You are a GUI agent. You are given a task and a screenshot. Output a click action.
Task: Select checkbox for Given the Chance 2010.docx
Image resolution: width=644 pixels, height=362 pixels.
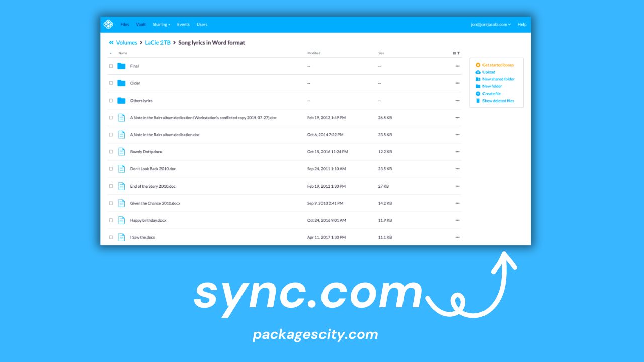click(111, 203)
